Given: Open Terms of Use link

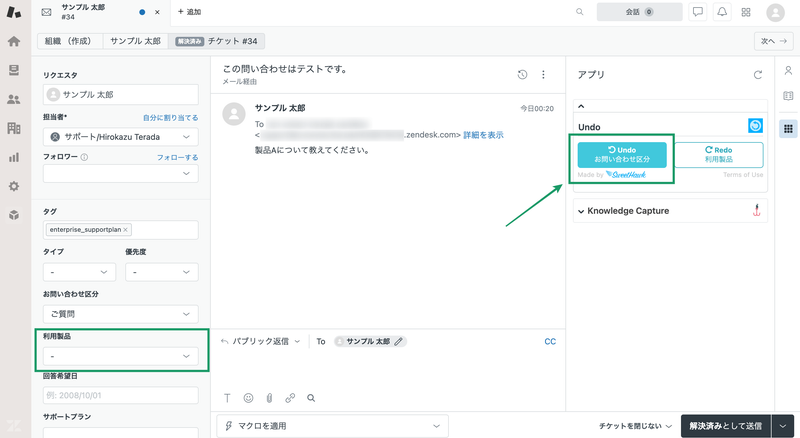Looking at the screenshot, I should click(x=743, y=175).
